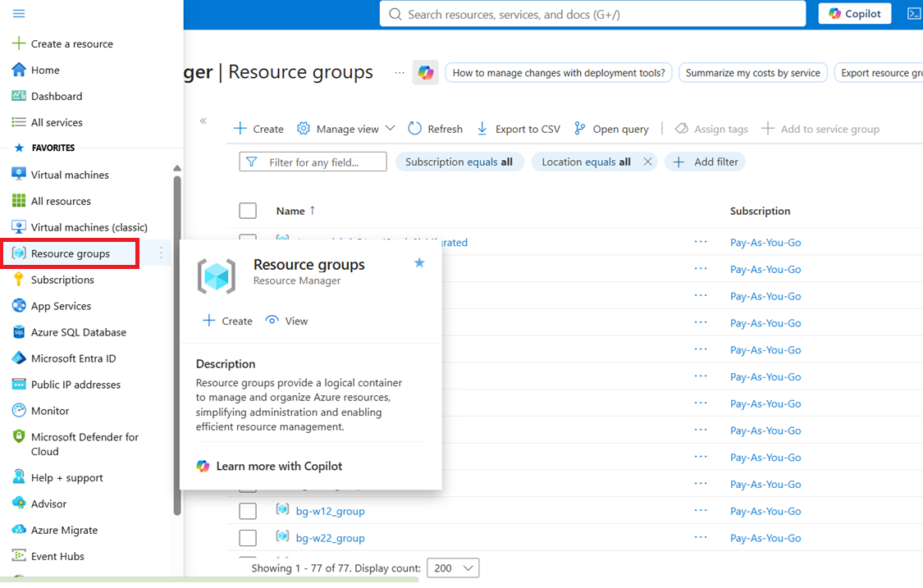This screenshot has width=923, height=588.
Task: Click the Add filter pill
Action: (x=706, y=162)
